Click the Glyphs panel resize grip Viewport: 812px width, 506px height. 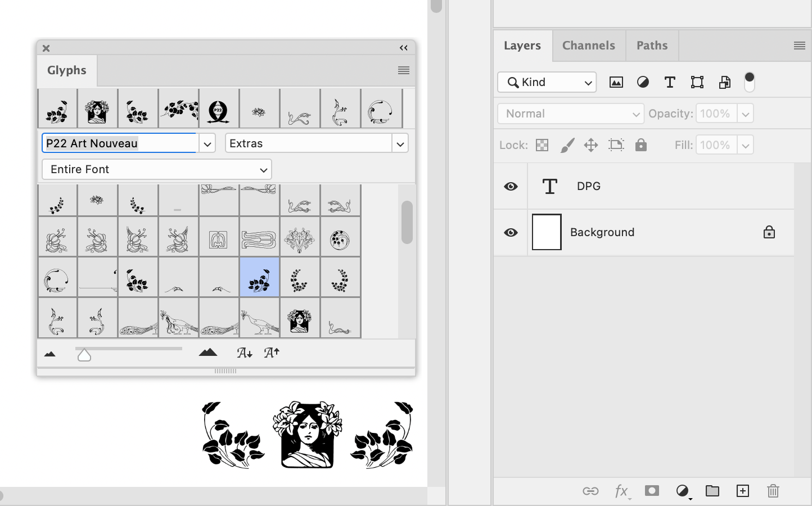[x=225, y=371]
